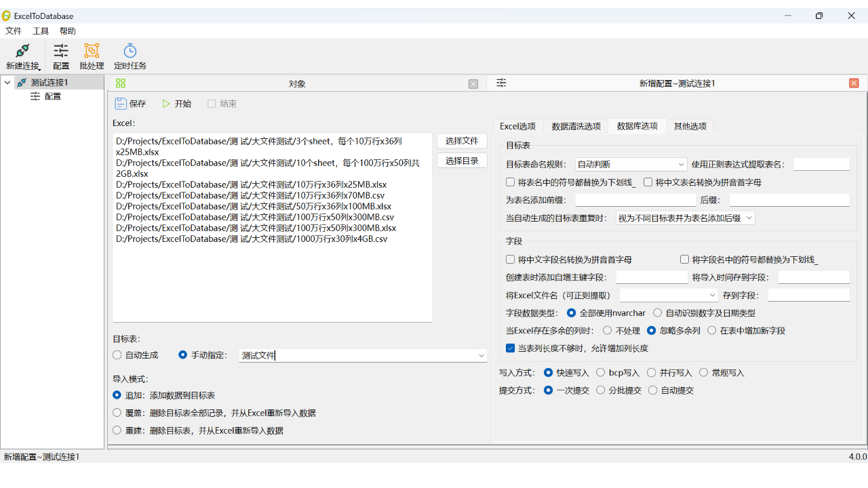
Task: Select 一次提交 commit method
Action: (549, 390)
